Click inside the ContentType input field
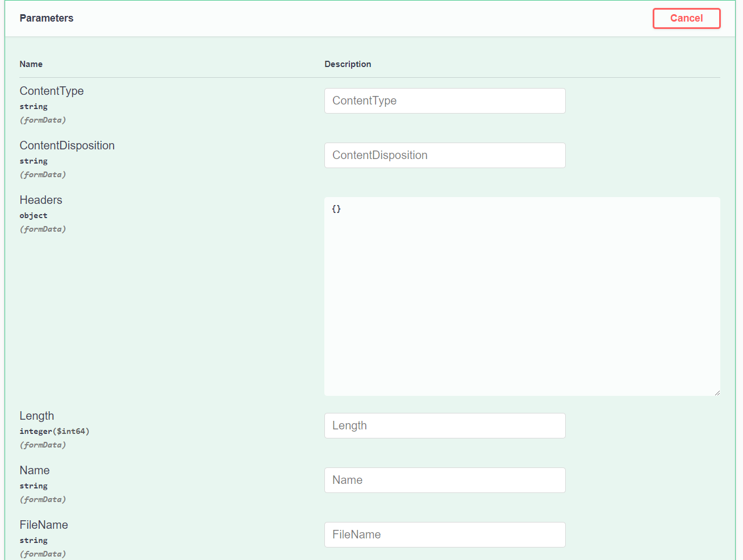This screenshot has height=560, width=743. [445, 101]
